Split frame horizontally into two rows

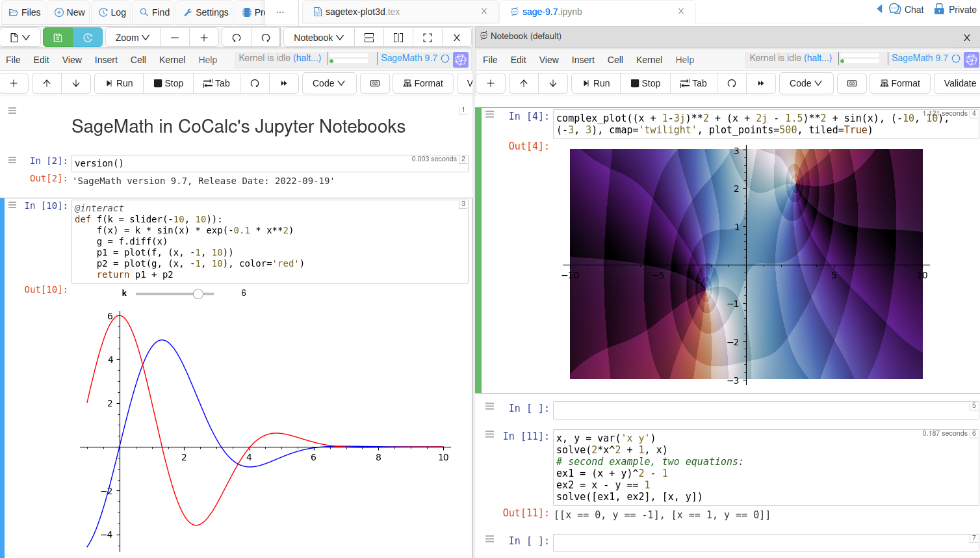[x=369, y=38]
